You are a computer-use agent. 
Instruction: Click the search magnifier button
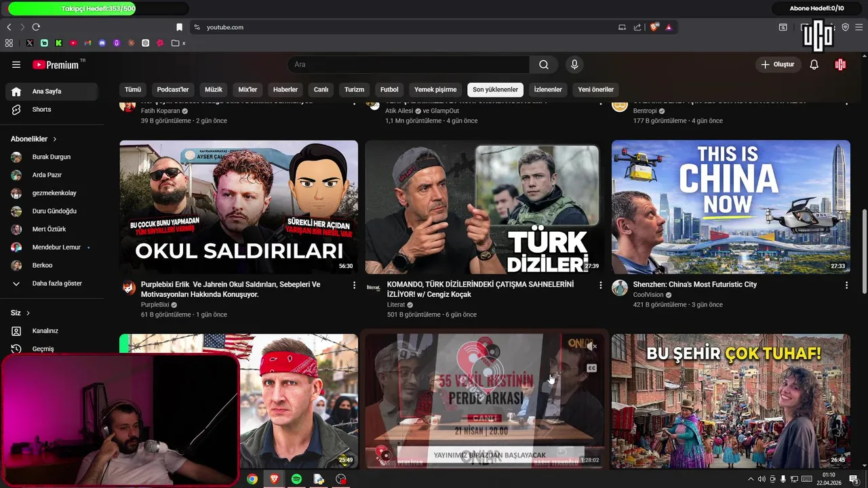[x=544, y=64]
